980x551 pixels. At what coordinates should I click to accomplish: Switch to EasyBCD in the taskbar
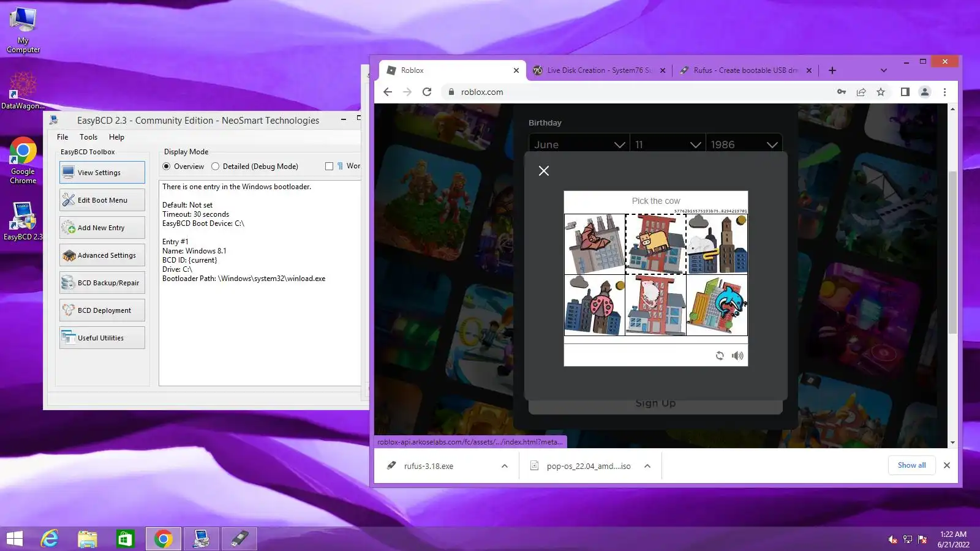[201, 539]
